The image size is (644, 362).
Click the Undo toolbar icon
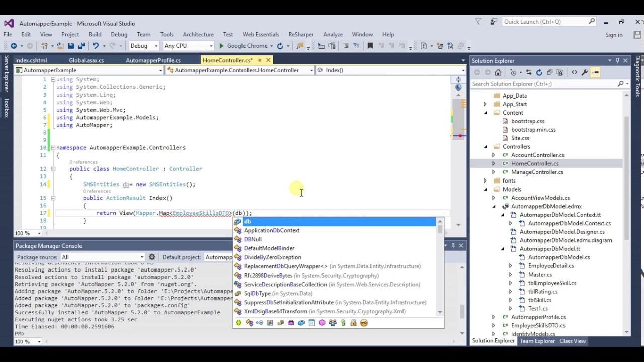95,46
